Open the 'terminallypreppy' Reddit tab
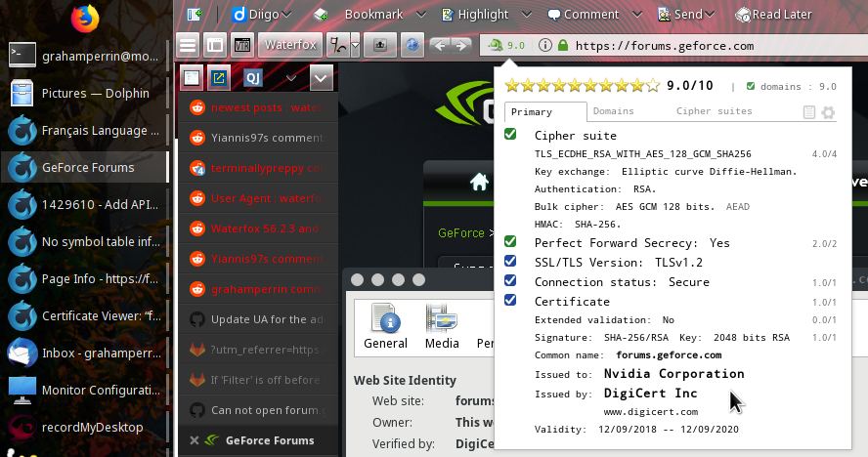The image size is (868, 457). 258,168
